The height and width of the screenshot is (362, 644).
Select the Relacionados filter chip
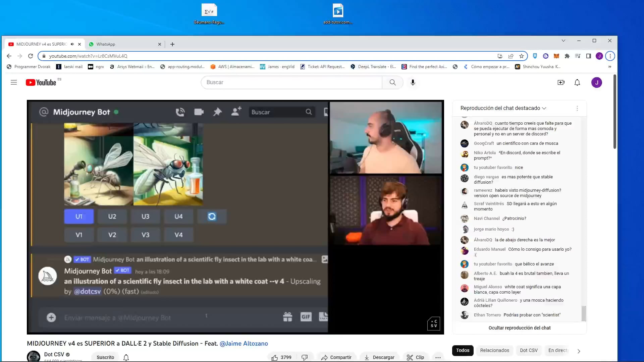(x=494, y=350)
